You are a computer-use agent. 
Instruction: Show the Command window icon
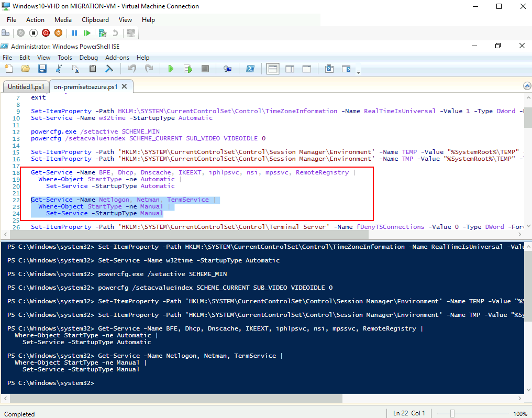pyautogui.click(x=329, y=69)
